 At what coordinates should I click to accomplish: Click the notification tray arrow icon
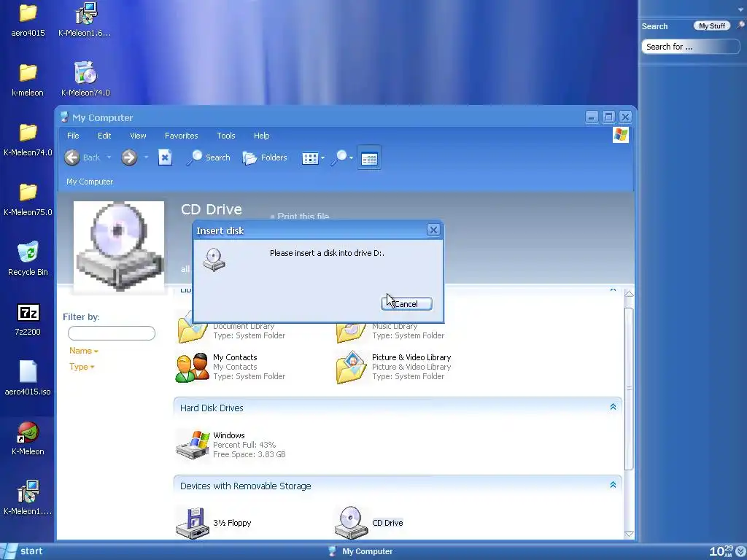[x=741, y=551]
